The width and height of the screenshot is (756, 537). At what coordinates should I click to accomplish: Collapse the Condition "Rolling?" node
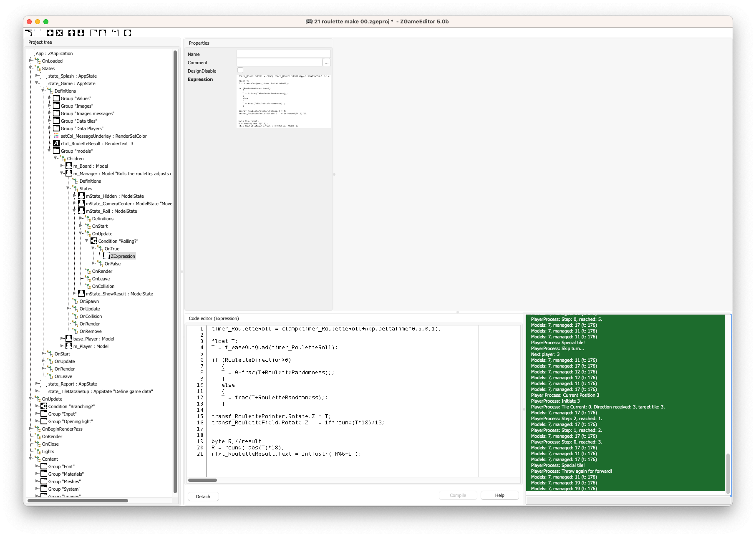click(x=87, y=241)
